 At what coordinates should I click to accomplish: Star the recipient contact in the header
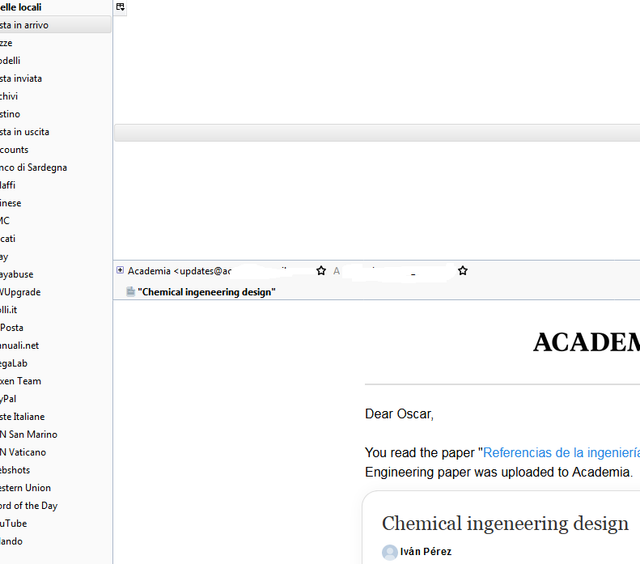(x=462, y=271)
